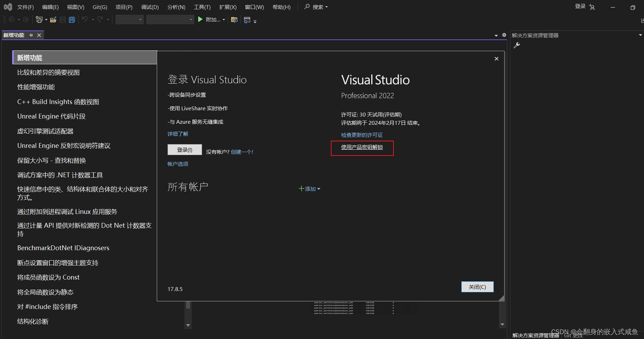Open the 编辑(E) menu
Screen dimensions: 644x339
coord(51,7)
